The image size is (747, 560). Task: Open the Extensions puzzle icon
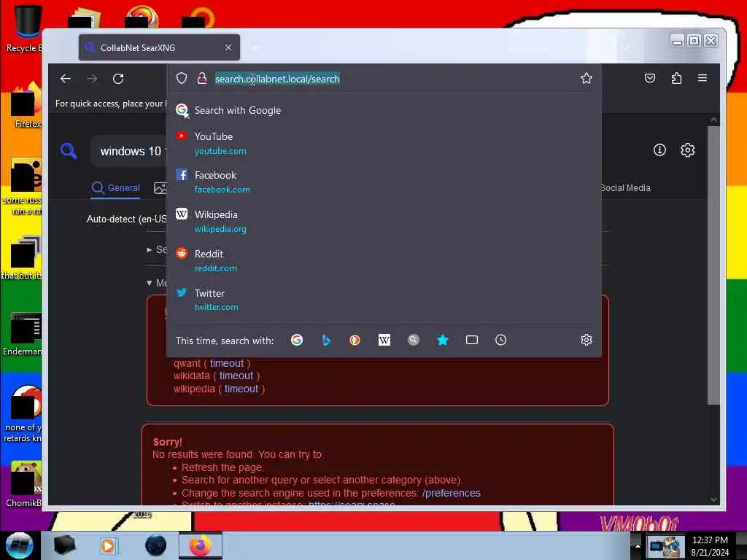tap(676, 78)
